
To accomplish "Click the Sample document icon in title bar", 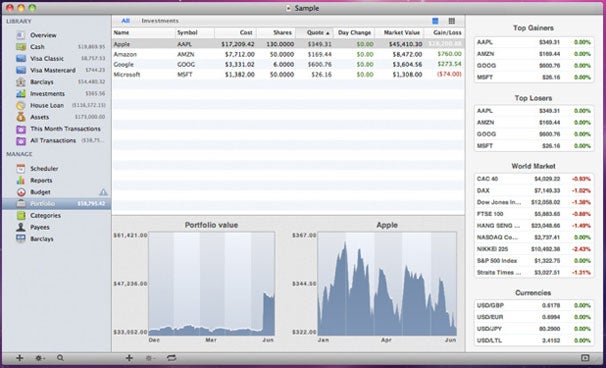I will point(288,8).
